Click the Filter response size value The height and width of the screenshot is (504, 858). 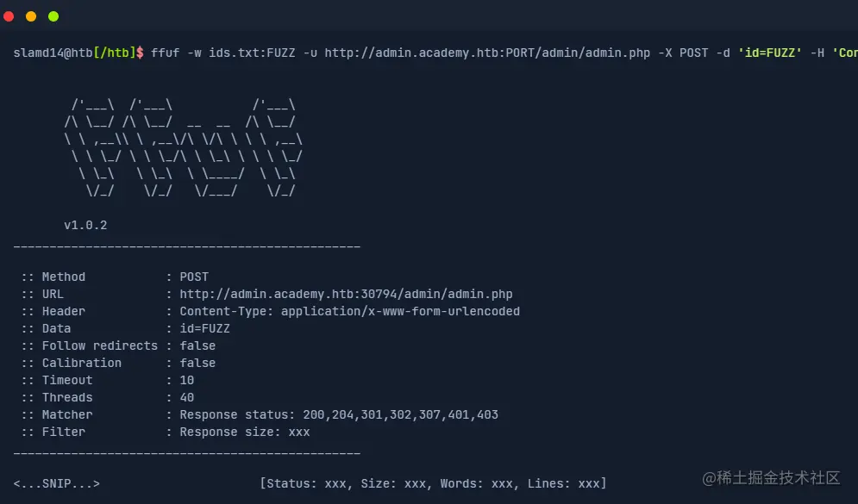245,432
